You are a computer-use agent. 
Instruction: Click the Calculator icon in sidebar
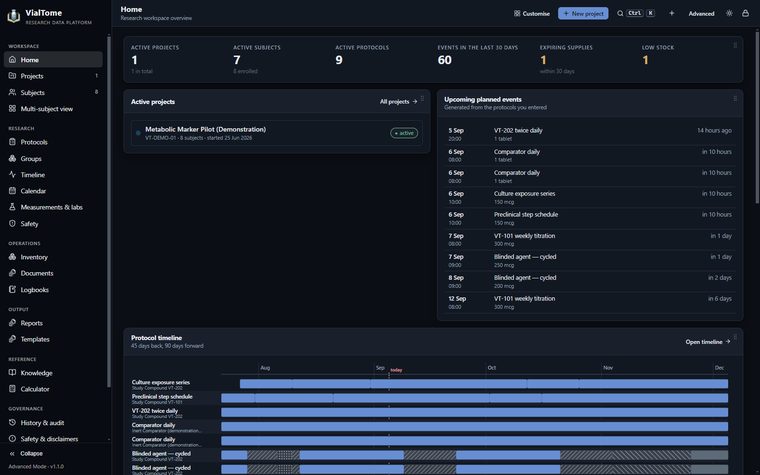pyautogui.click(x=13, y=389)
